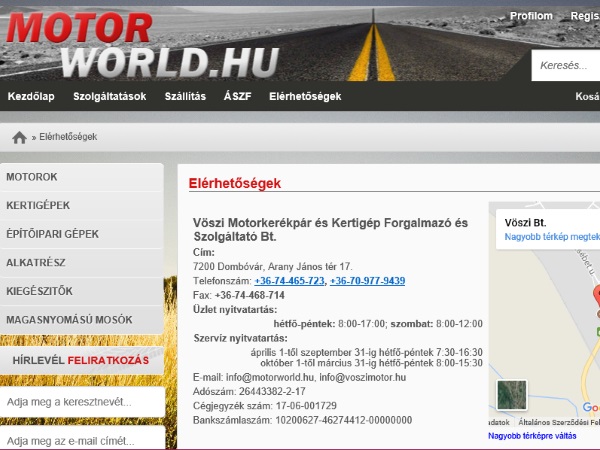Click e-mail info@motorworld.hu text
The height and width of the screenshot is (450, 600).
pos(270,377)
